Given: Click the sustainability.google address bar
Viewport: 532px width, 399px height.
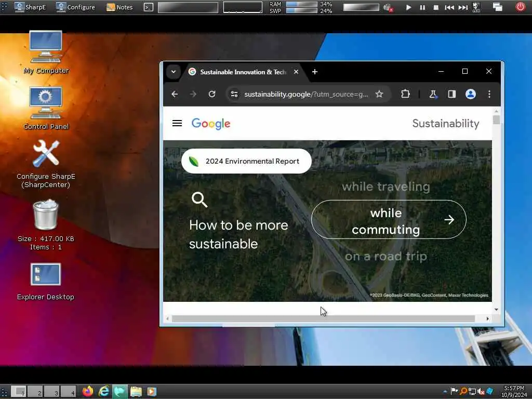Looking at the screenshot, I should pyautogui.click(x=306, y=95).
